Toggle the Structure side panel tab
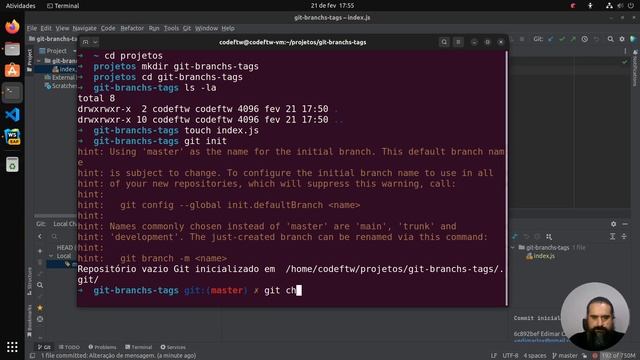This screenshot has height=360, width=640. (29, 281)
